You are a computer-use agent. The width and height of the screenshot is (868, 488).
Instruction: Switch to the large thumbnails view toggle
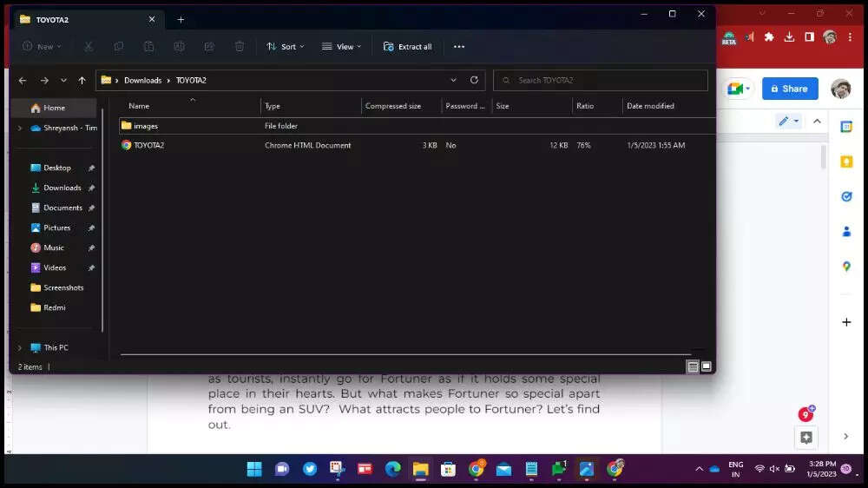click(707, 366)
